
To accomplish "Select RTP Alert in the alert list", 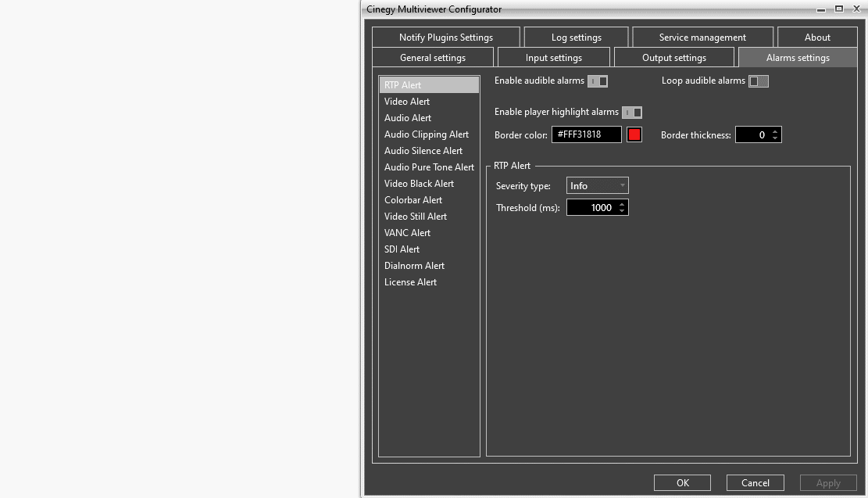I will click(x=429, y=84).
